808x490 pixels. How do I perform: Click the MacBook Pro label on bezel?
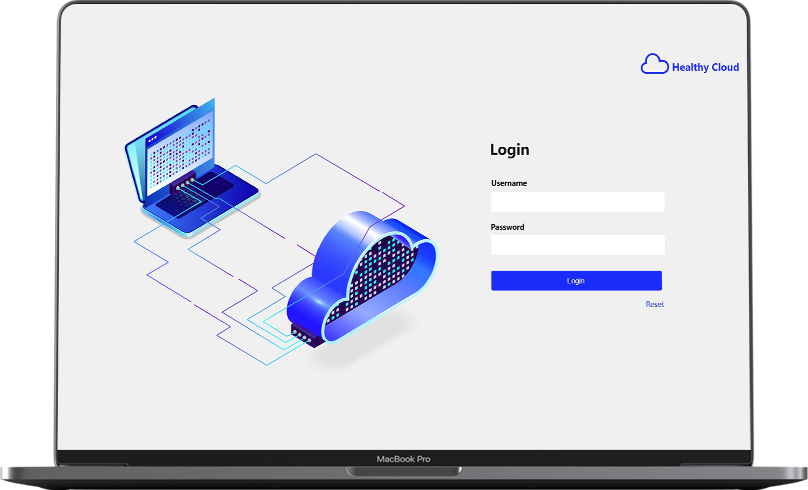(x=403, y=459)
